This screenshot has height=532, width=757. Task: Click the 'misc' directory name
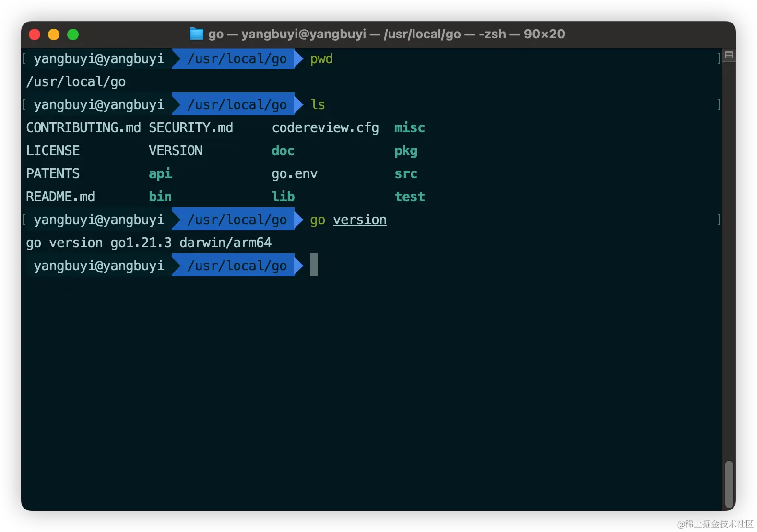410,128
